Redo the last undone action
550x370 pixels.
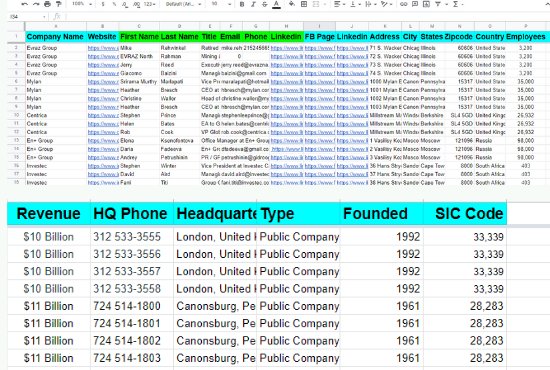[x=36, y=4]
